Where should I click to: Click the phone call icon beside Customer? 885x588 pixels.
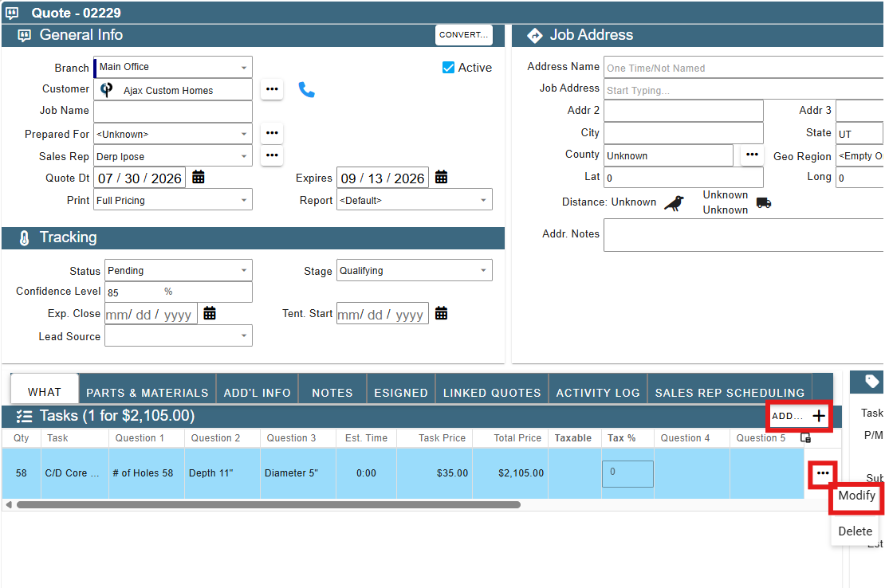point(306,90)
